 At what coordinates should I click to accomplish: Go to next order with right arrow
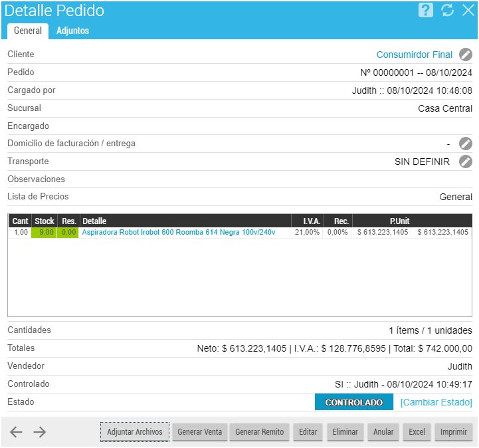(x=40, y=432)
